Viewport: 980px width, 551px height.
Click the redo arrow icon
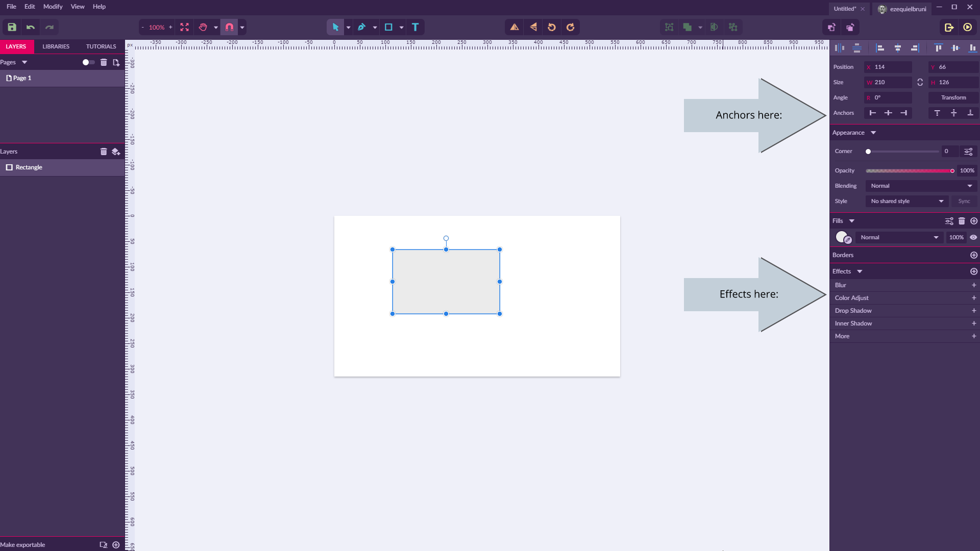pyautogui.click(x=50, y=28)
